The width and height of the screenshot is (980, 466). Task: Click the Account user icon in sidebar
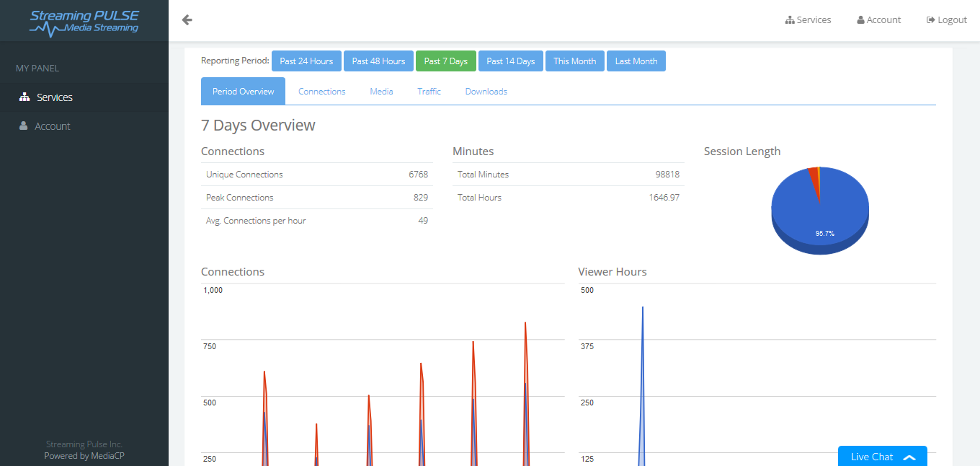pyautogui.click(x=24, y=126)
